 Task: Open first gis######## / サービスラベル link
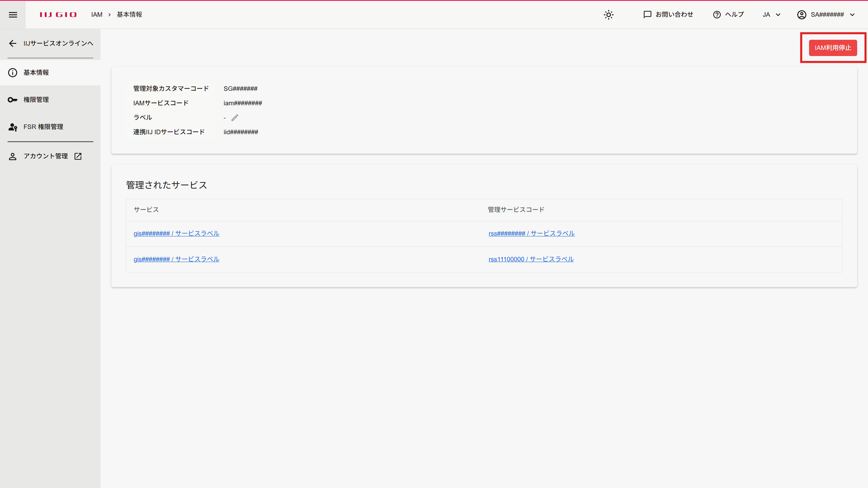coord(176,233)
